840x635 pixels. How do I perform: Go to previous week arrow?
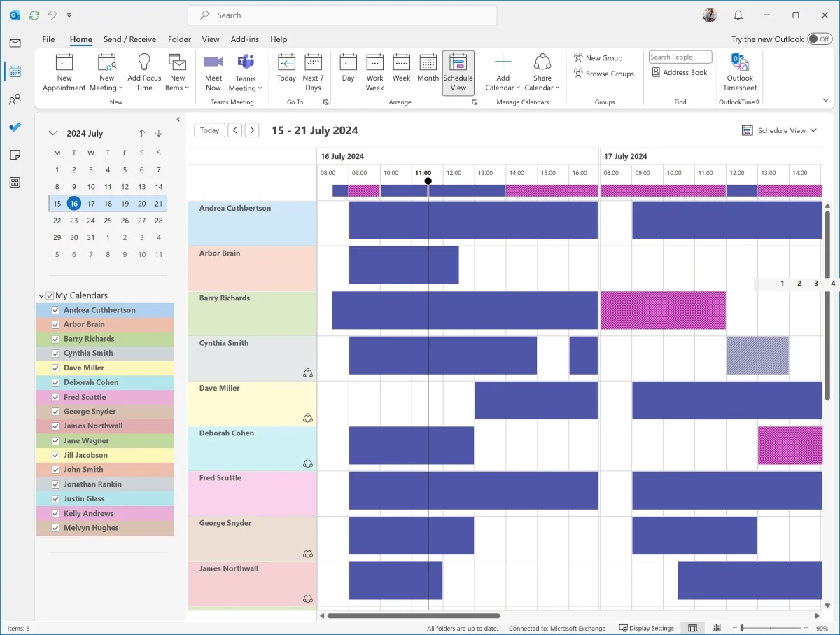[235, 130]
